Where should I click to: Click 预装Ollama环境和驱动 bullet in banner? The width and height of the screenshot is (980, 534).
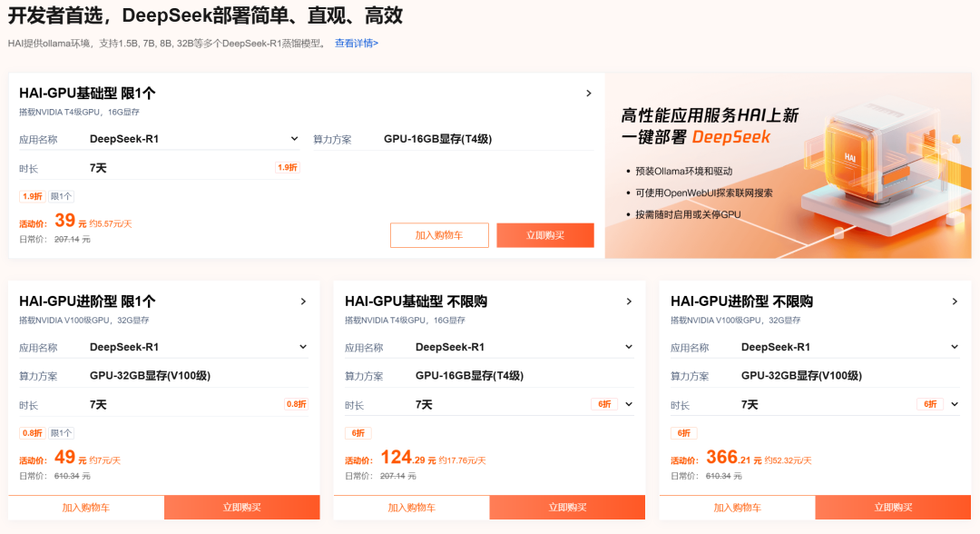pyautogui.click(x=684, y=172)
